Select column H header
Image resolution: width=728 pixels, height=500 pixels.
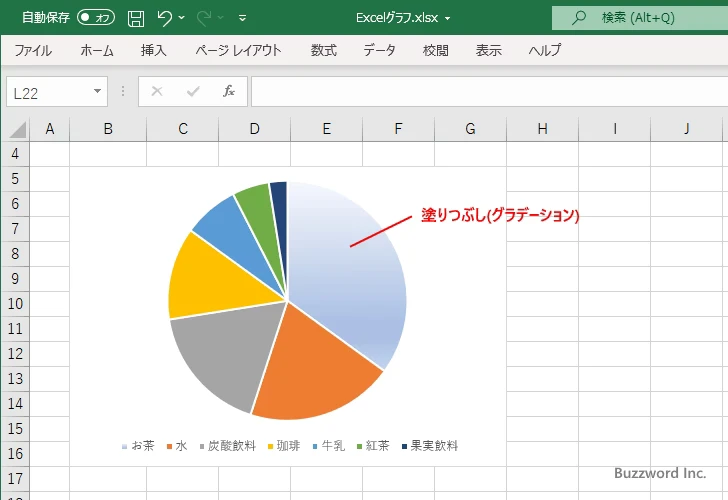point(542,129)
